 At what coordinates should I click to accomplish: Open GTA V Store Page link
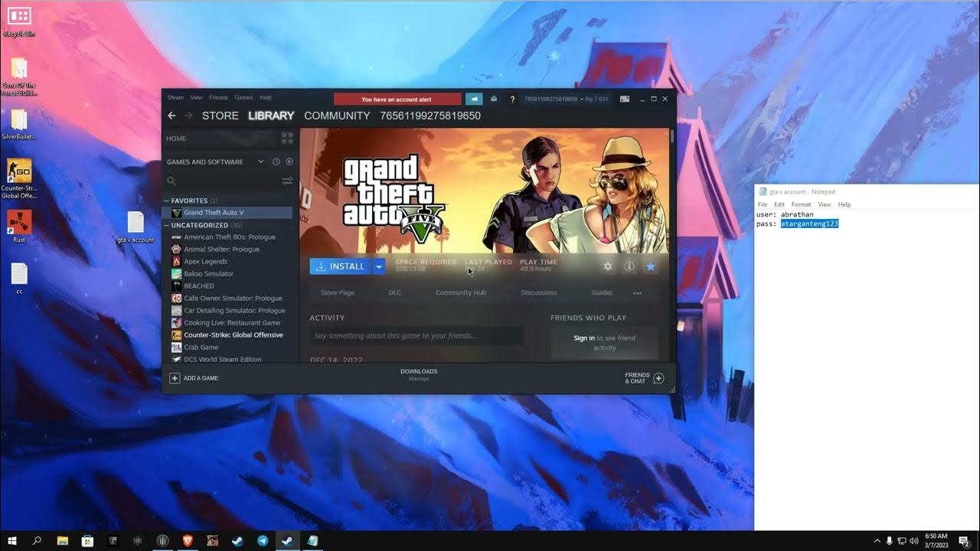click(337, 293)
